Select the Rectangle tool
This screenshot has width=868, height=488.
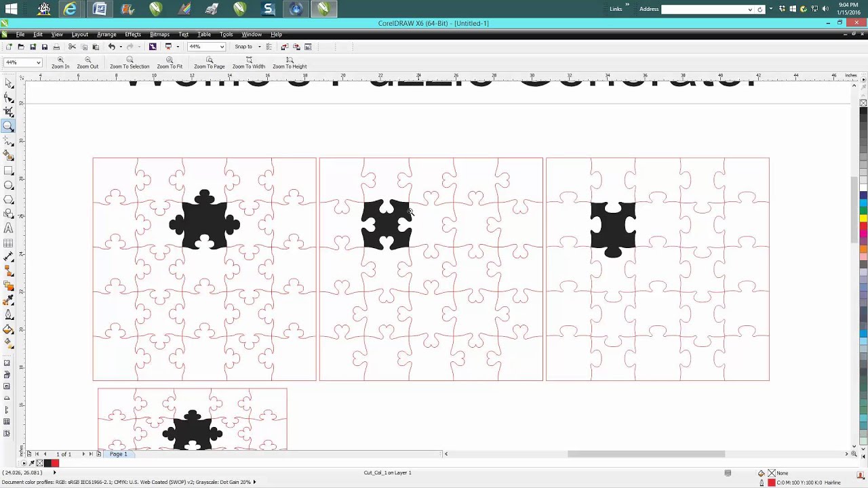[x=8, y=171]
